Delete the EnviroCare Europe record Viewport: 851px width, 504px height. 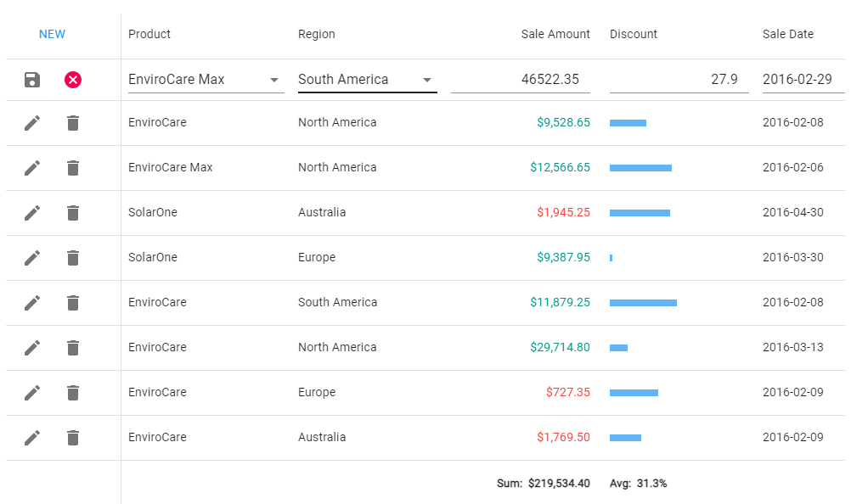[x=73, y=392]
